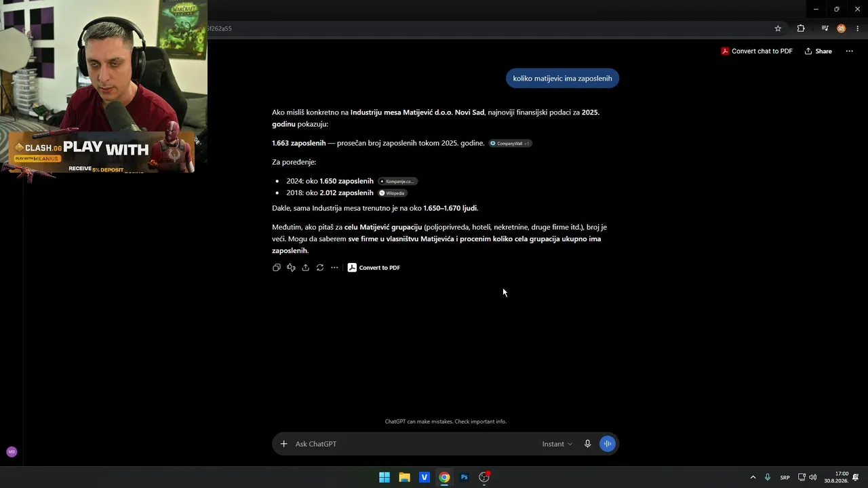This screenshot has height=488, width=868.
Task: Open the clock and date showing 17:00
Action: click(x=836, y=477)
